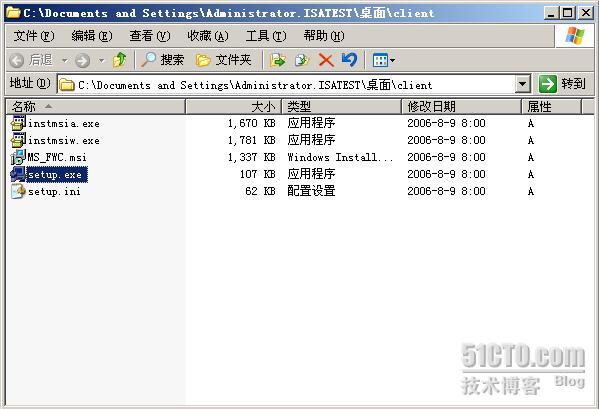599x409 pixels.
Task: Sort by 大小 column header
Action: point(233,107)
